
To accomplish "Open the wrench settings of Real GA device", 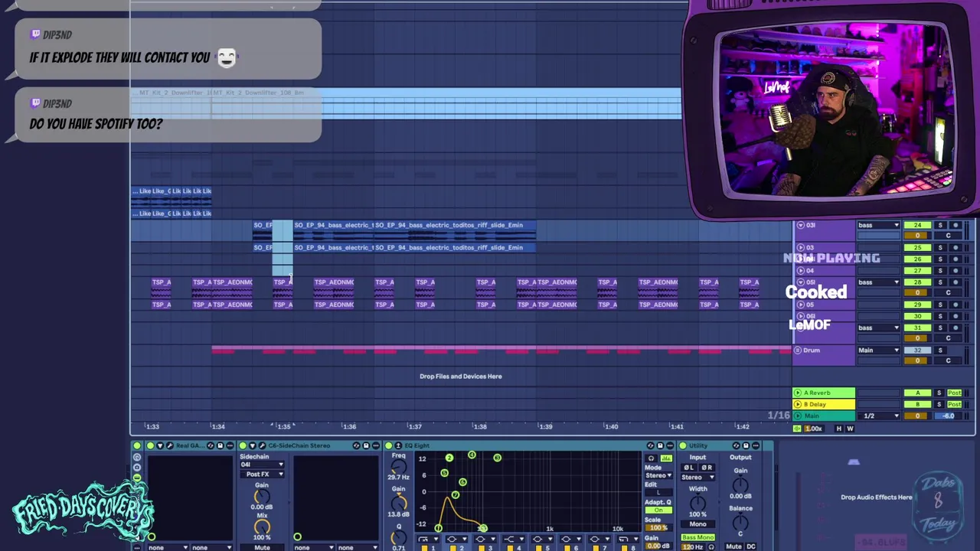I will 169,445.
